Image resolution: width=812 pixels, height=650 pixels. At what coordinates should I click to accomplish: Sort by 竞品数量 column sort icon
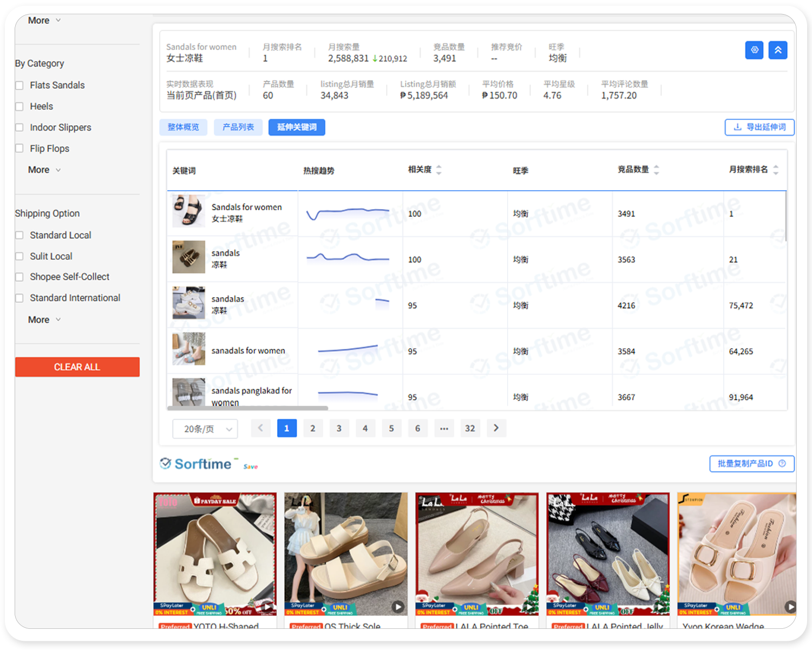657,169
